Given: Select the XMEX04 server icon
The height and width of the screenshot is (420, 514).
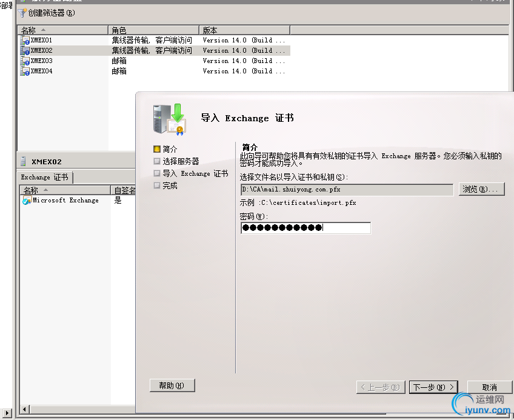Looking at the screenshot, I should [24, 71].
